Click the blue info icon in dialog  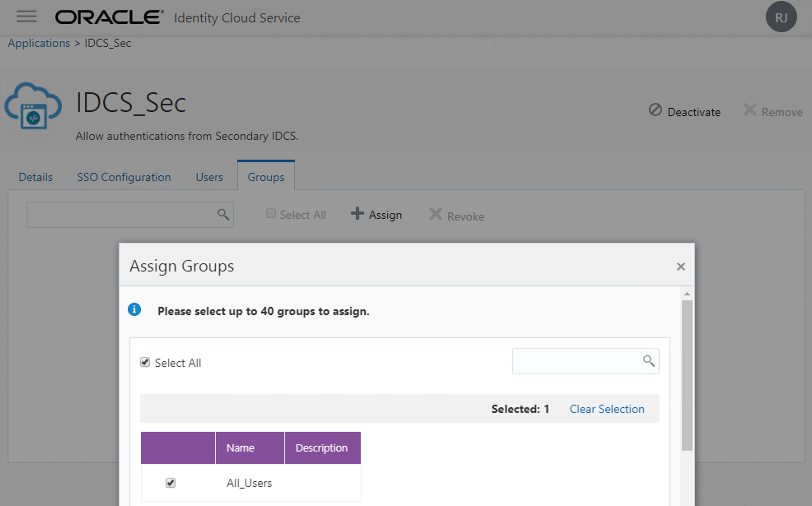click(x=134, y=309)
